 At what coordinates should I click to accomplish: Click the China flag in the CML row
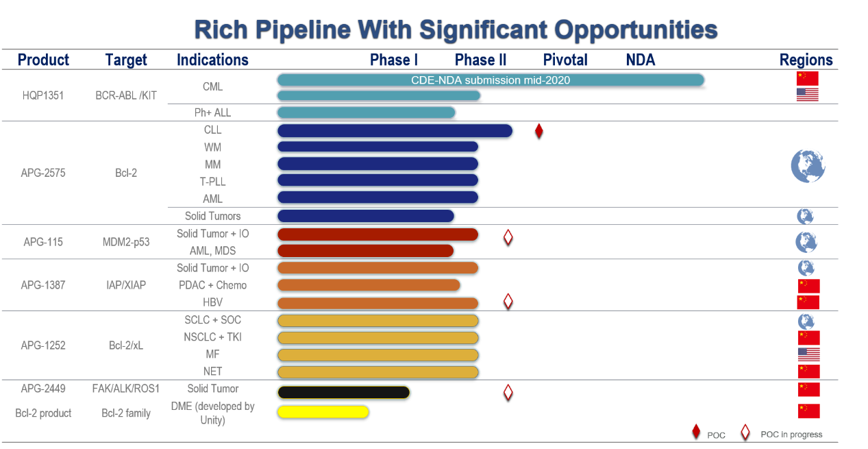[x=807, y=78]
